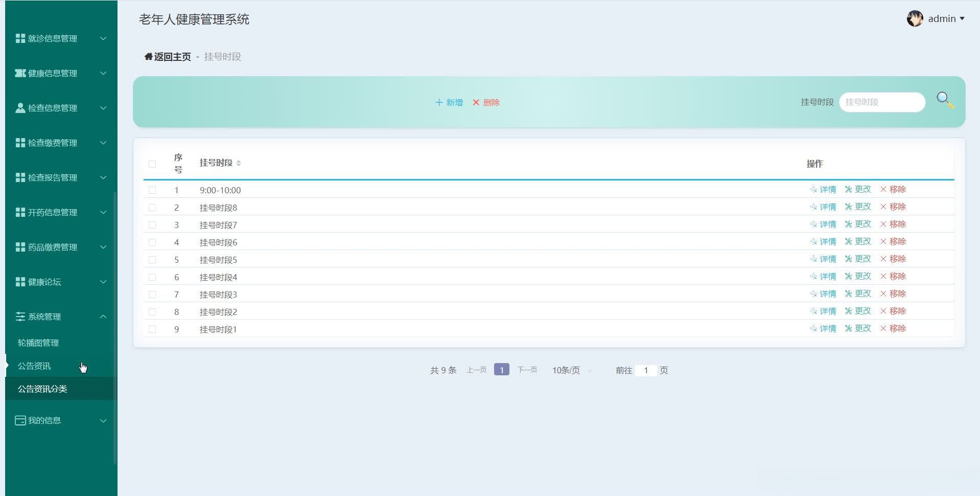This screenshot has width=980, height=496.
Task: Select the checkbox for 挂号时段7
Action: pos(152,225)
